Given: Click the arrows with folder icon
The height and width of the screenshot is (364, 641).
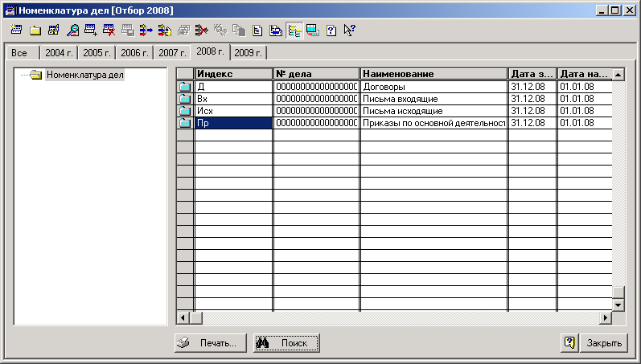Looking at the screenshot, I should tap(165, 31).
